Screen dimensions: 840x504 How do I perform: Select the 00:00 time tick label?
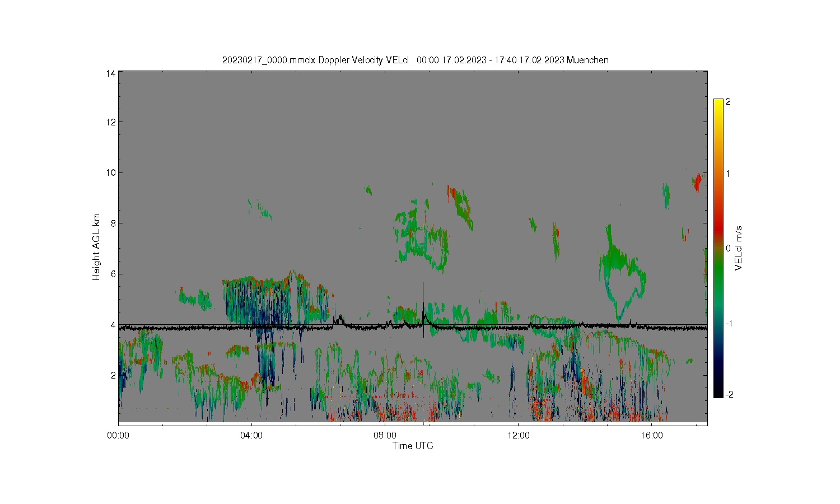click(x=118, y=435)
